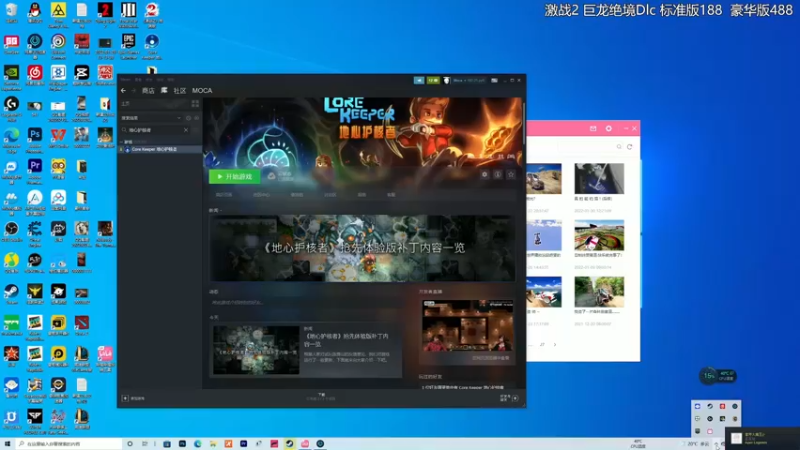Click the add a game plus icon
Image resolution: width=800 pixels, height=450 pixels.
125,398
